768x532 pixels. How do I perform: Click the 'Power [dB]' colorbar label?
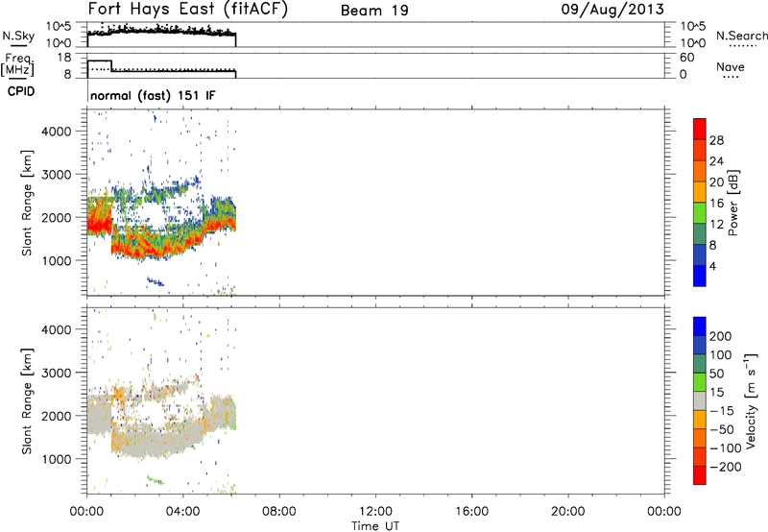(x=732, y=203)
